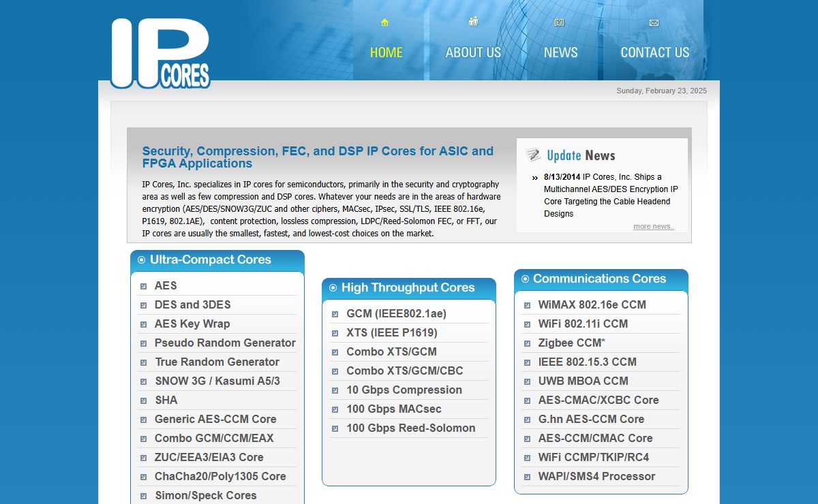Screen dimensions: 818x504
Task: Click the bullet icon beside WiMAX 802.16e CCM
Action: pos(527,306)
